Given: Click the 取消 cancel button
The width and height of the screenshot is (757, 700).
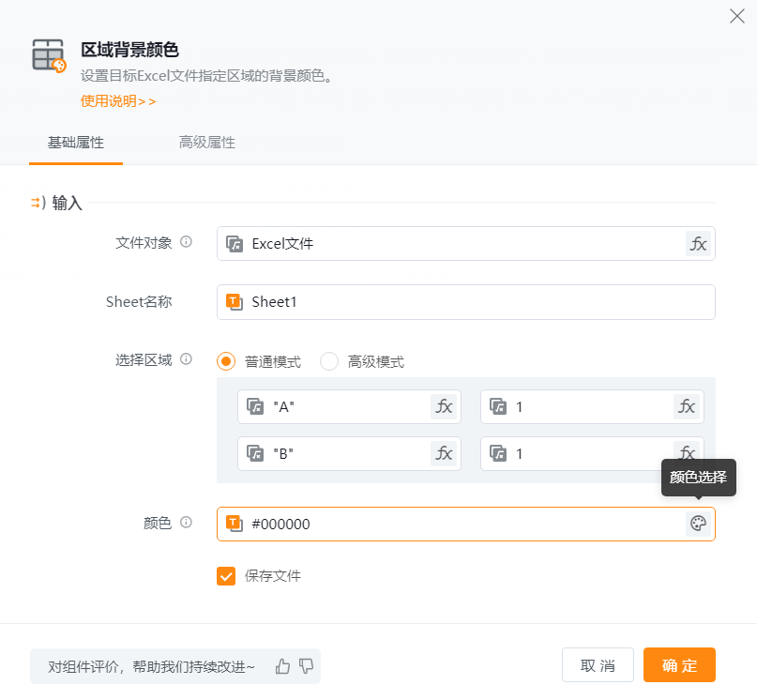Looking at the screenshot, I should (598, 665).
